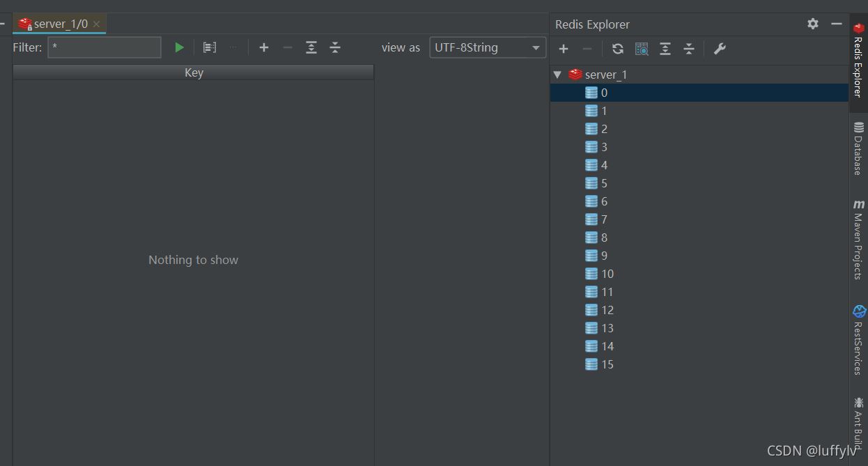Expand all keys in the key table toolbar
Image resolution: width=868 pixels, height=466 pixels.
[311, 47]
